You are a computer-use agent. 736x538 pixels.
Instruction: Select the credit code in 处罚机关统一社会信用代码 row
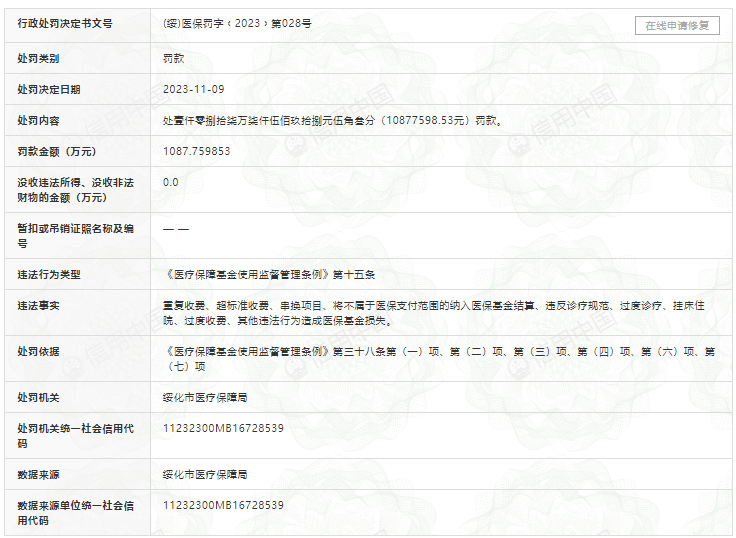tap(224, 428)
